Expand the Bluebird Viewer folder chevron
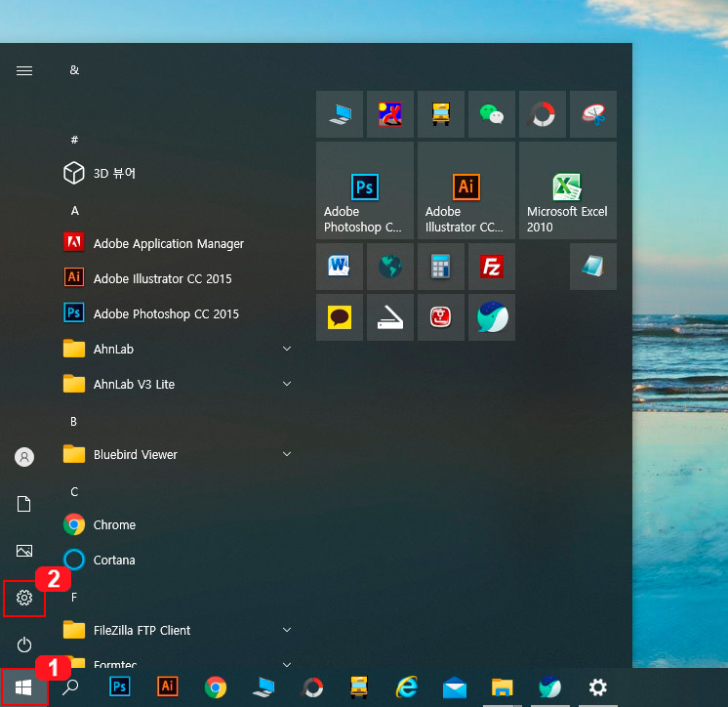This screenshot has height=707, width=728. [x=287, y=454]
